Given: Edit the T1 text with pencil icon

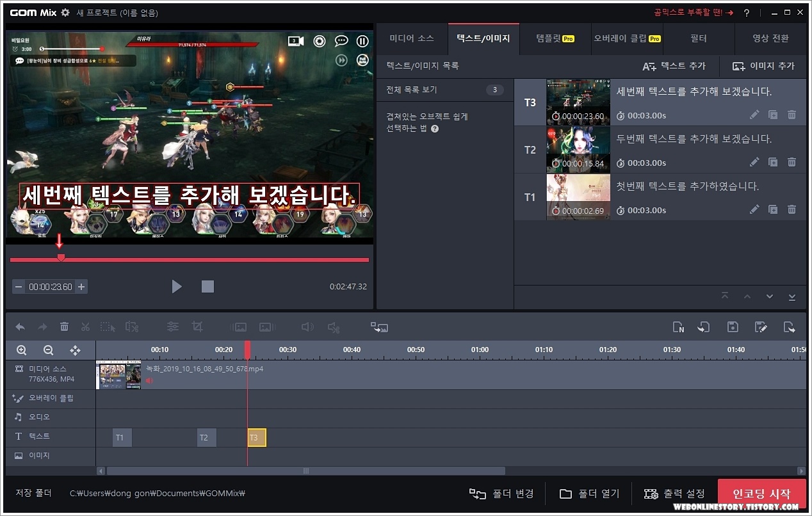Looking at the screenshot, I should tap(754, 209).
